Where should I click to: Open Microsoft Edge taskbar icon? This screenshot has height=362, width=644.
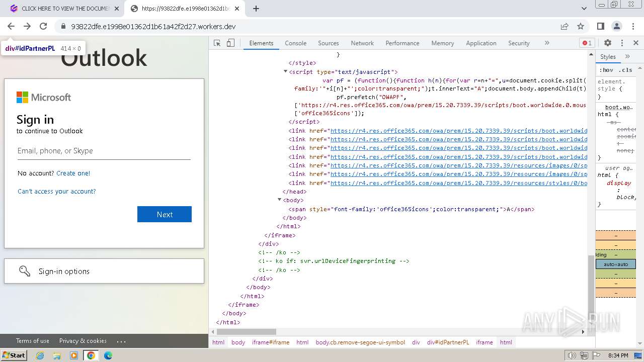pos(108,355)
